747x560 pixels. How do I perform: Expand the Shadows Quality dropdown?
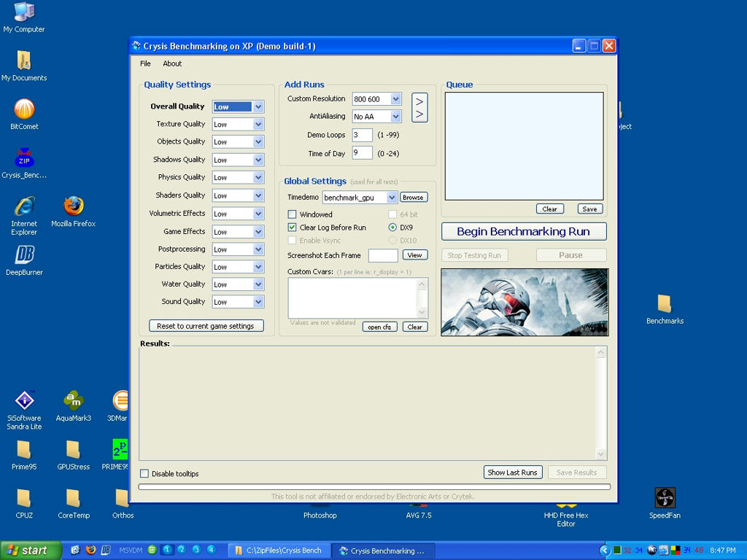point(258,160)
